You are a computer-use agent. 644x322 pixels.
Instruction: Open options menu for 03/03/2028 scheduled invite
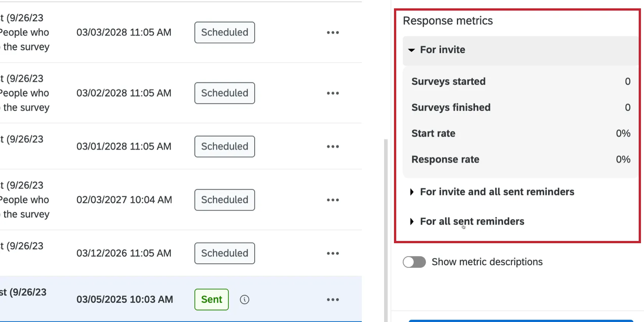333,33
